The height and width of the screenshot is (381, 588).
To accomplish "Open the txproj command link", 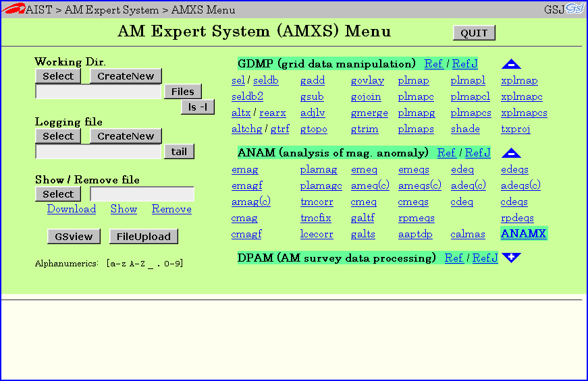I will (516, 129).
